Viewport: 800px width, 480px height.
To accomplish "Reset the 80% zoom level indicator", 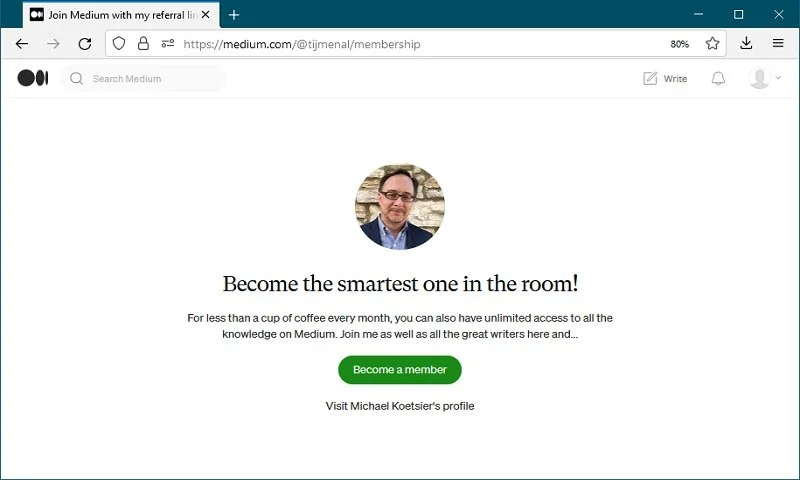I will point(680,44).
